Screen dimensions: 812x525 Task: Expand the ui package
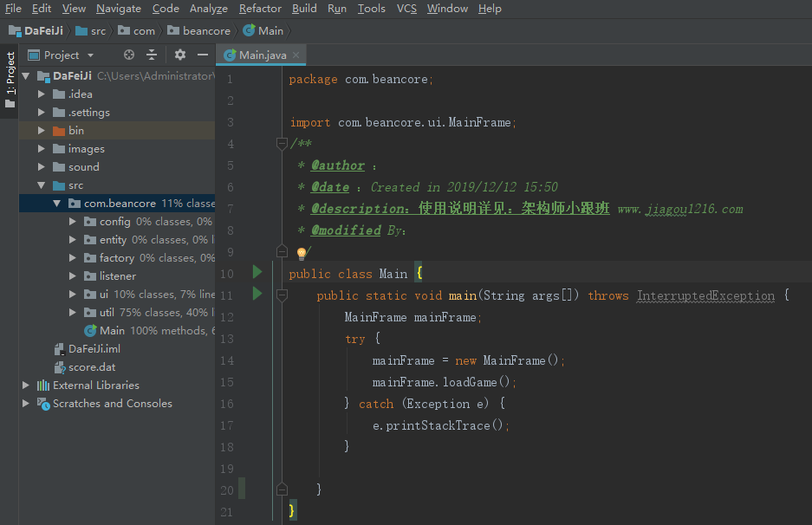[73, 294]
